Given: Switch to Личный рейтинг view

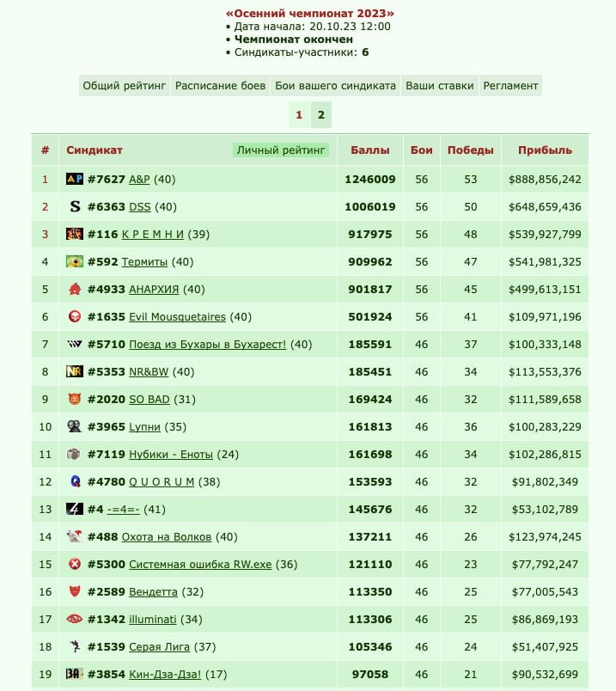Looking at the screenshot, I should pos(281,150).
